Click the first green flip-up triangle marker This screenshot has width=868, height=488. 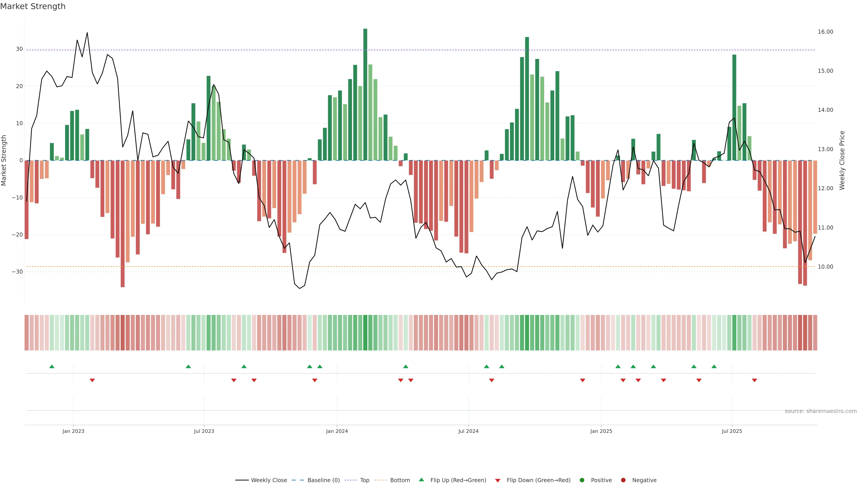click(x=52, y=366)
